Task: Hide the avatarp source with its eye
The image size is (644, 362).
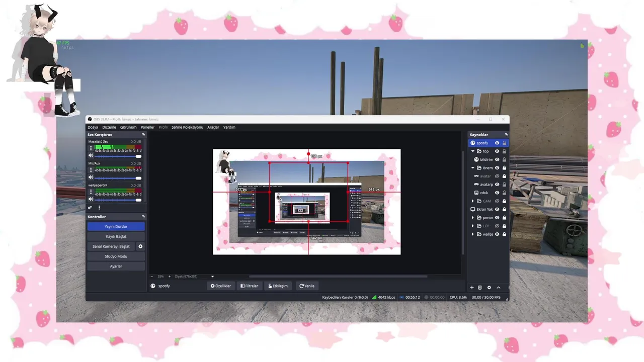Action: pyautogui.click(x=497, y=185)
